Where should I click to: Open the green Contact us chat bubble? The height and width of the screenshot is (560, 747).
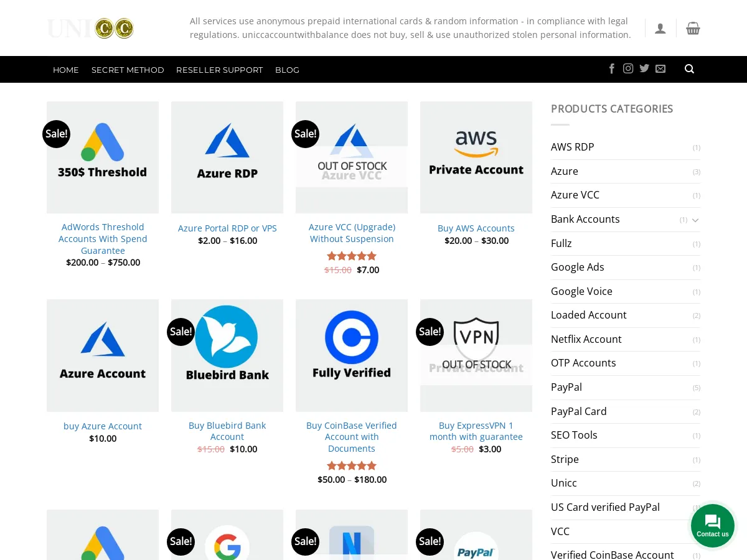[x=713, y=525]
